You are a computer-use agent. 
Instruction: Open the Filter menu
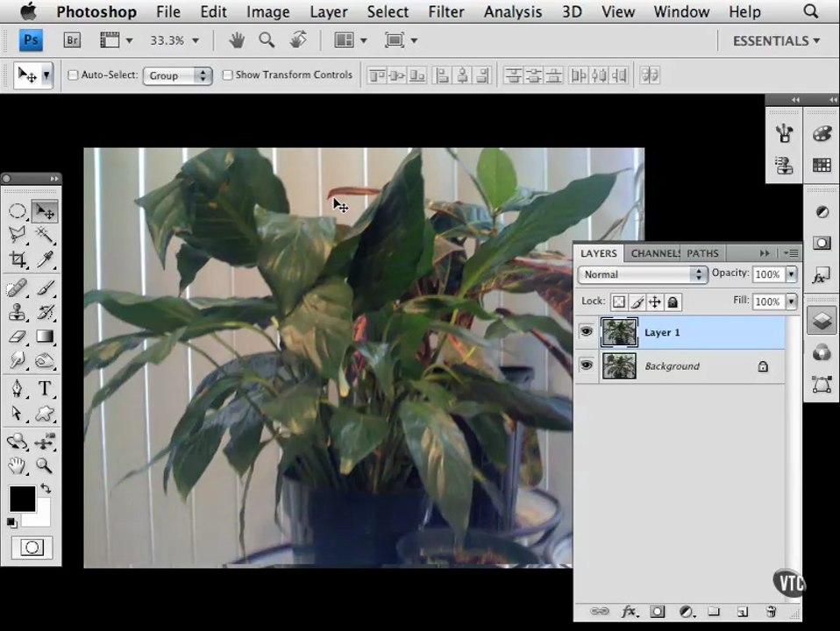pyautogui.click(x=445, y=11)
